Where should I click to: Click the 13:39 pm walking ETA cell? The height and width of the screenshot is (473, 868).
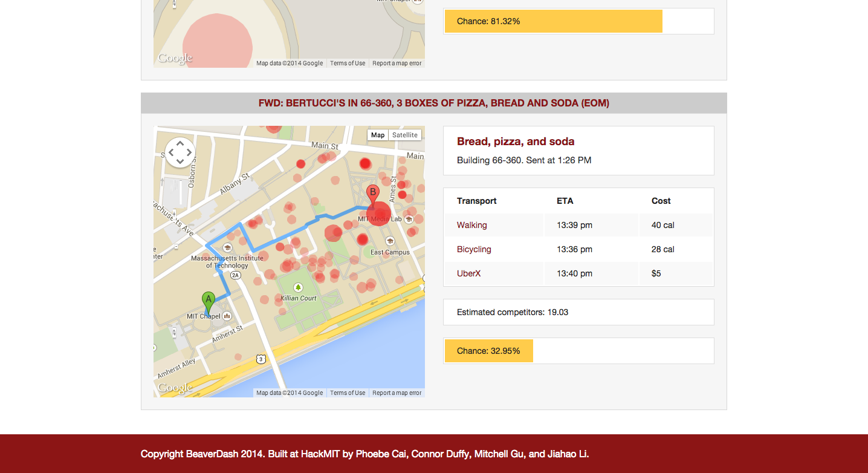[591, 225]
